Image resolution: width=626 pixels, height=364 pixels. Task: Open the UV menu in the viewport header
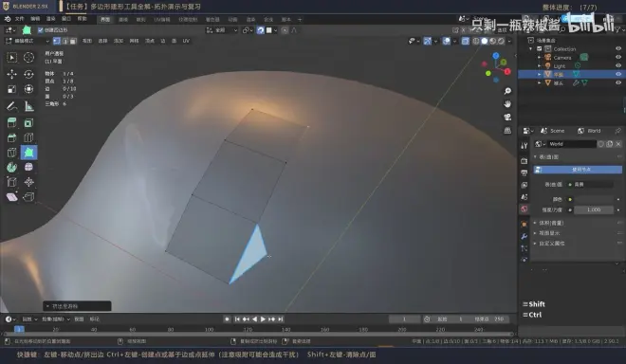pyautogui.click(x=186, y=41)
